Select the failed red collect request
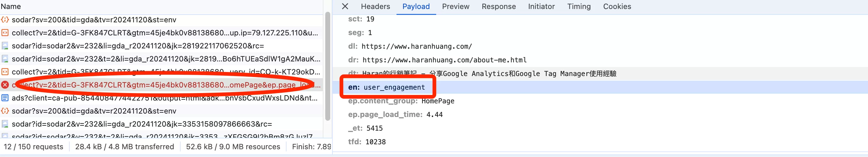868x157 pixels. pos(161,85)
